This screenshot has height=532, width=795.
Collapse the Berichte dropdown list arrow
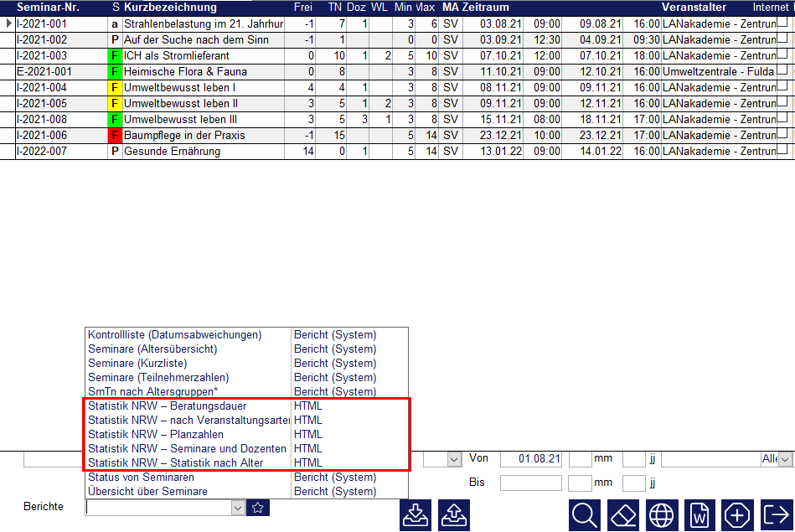[238, 507]
